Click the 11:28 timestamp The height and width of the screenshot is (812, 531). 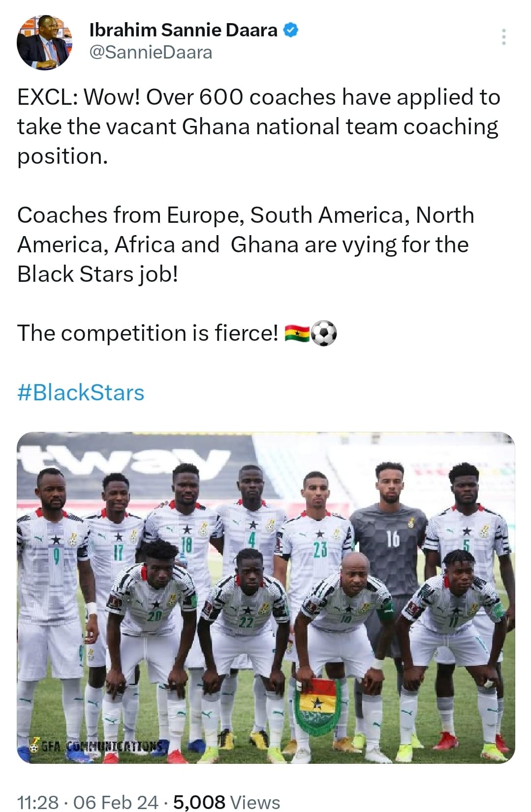(x=37, y=802)
